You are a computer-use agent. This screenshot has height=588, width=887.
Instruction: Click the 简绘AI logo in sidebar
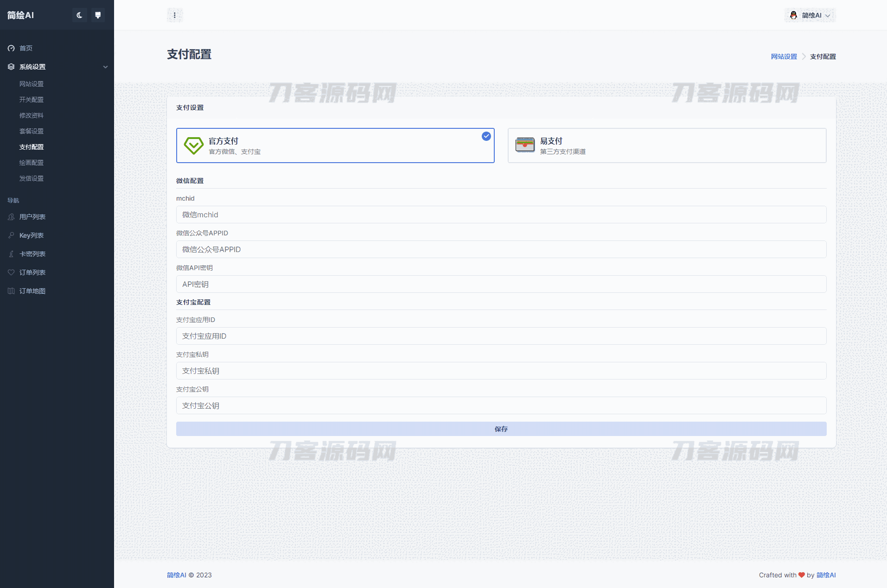20,15
